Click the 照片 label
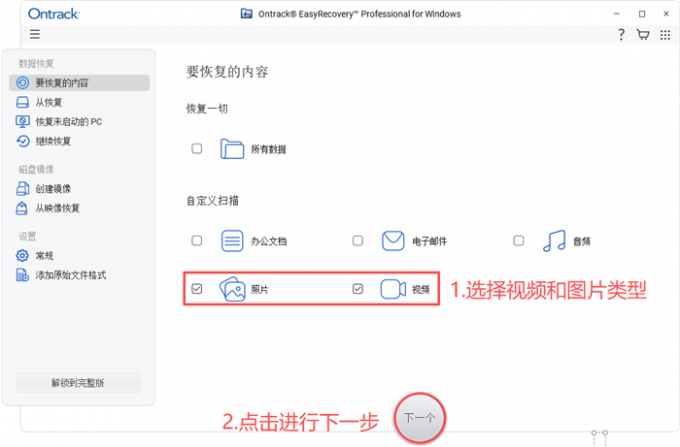Viewport: 680px width, 447px height. (x=259, y=289)
